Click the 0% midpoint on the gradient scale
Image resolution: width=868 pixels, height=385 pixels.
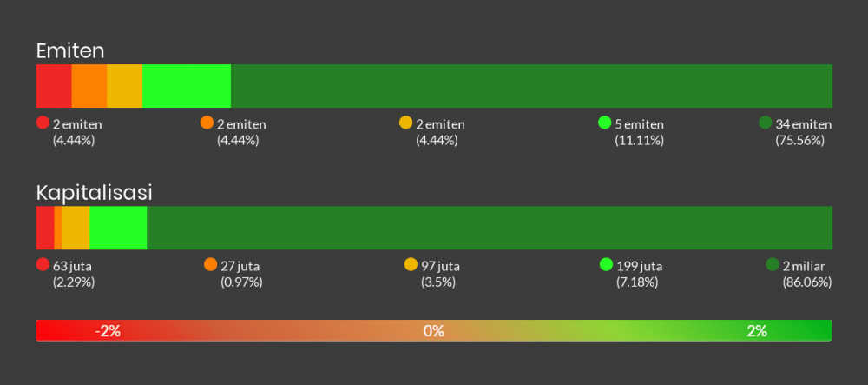point(434,331)
